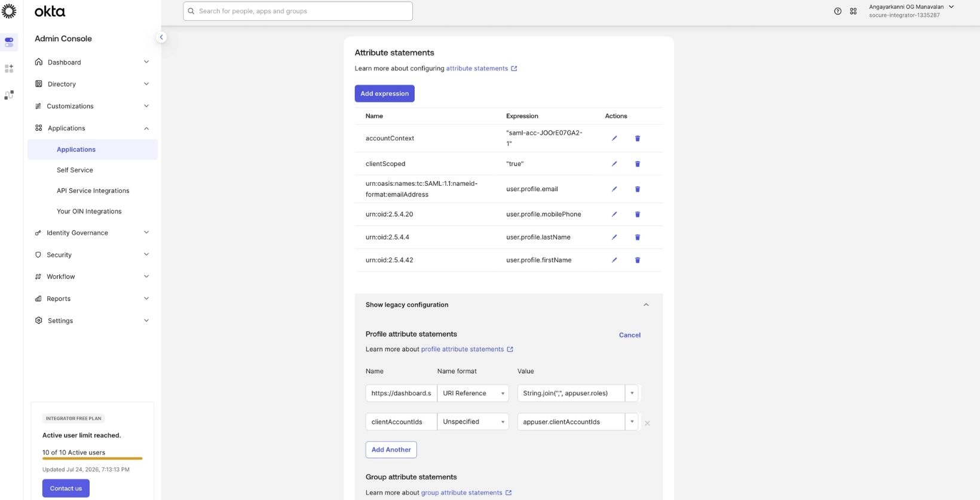980x500 pixels.
Task: Click the clientAccountIds name field
Action: click(401, 422)
